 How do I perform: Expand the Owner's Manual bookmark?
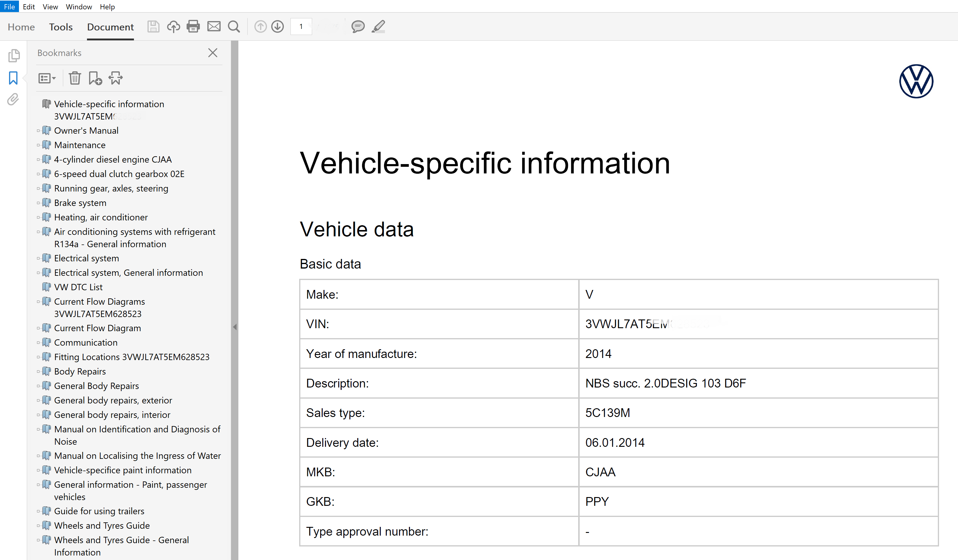coord(39,131)
